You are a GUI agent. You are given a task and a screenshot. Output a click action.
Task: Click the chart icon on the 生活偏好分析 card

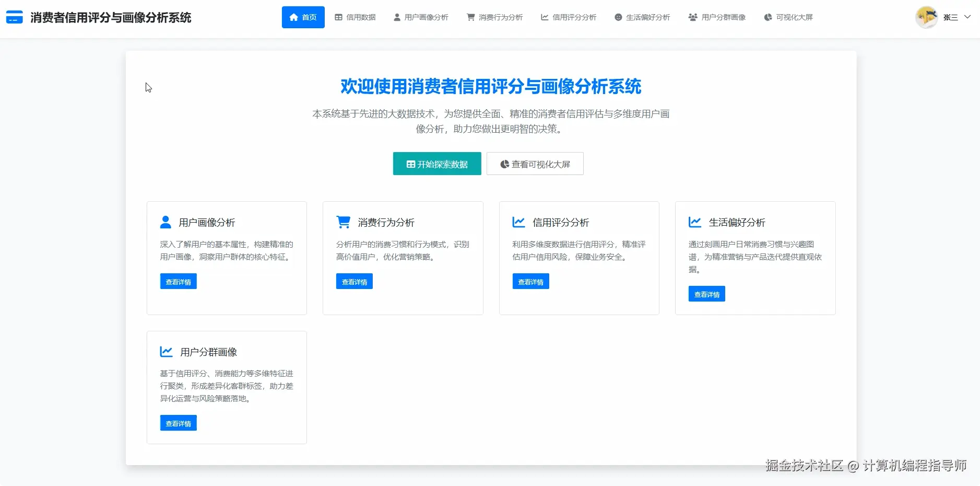pyautogui.click(x=695, y=222)
